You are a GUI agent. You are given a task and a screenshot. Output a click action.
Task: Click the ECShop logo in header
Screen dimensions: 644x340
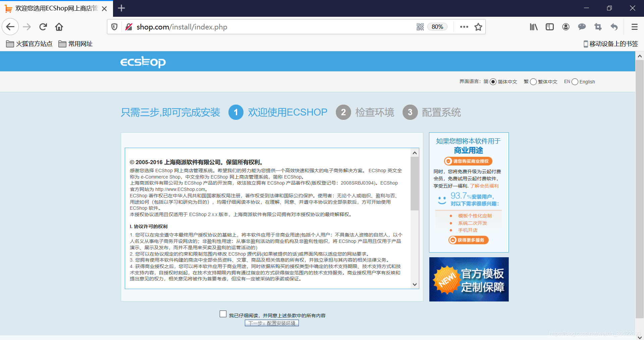pos(143,62)
